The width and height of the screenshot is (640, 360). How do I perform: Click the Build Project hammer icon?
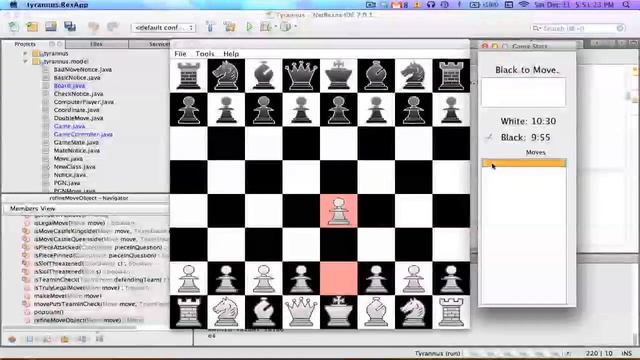tap(210, 27)
